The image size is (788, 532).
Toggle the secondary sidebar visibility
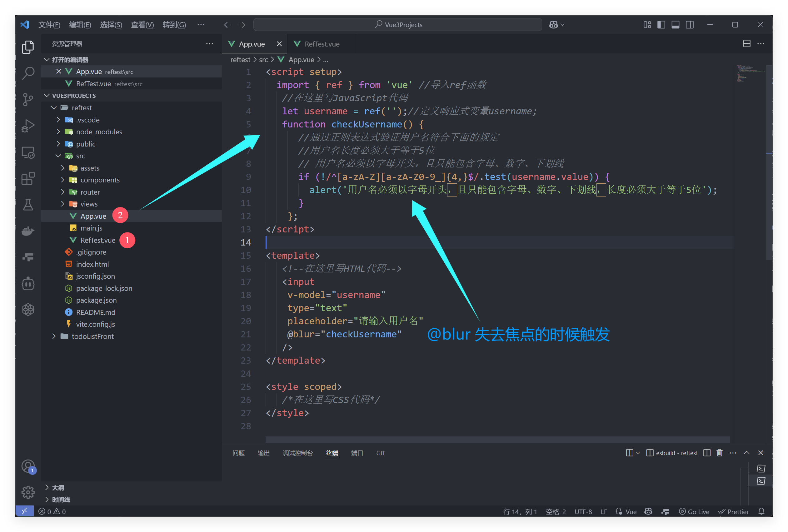point(690,25)
